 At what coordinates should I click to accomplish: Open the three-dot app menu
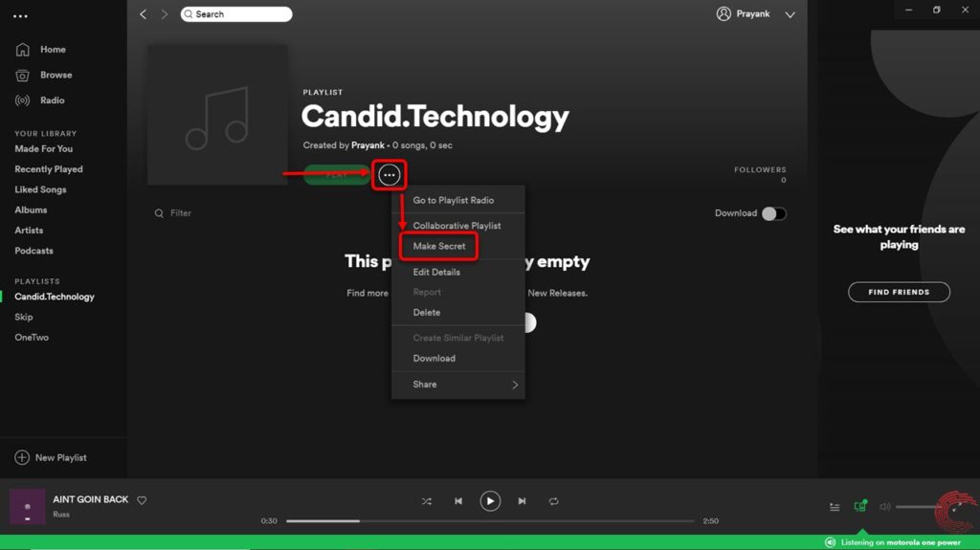[x=21, y=16]
